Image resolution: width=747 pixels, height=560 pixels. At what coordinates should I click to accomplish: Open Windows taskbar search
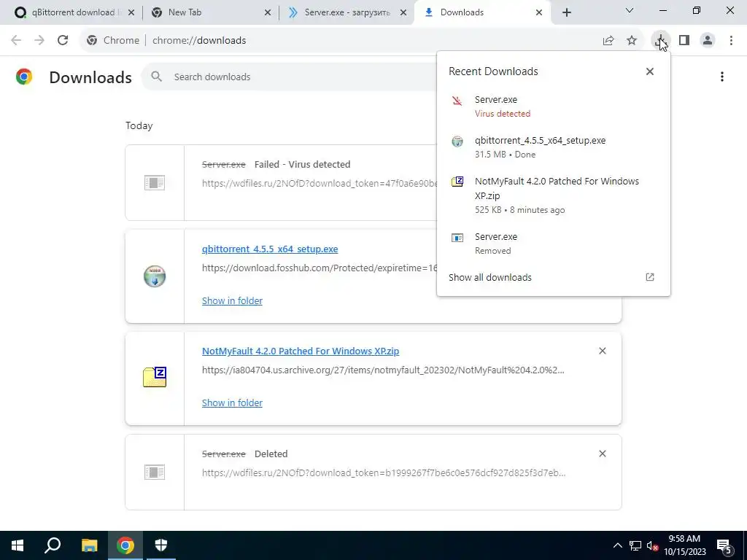click(53, 545)
